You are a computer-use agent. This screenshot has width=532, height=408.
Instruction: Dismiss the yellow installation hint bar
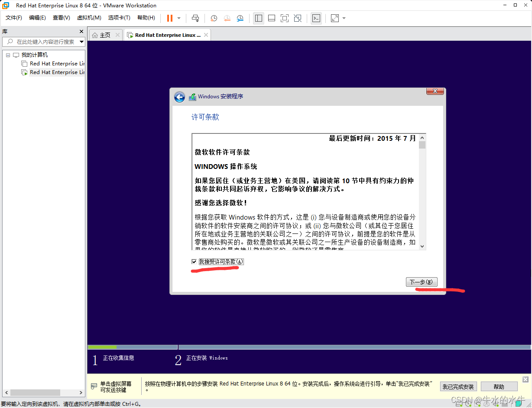526,379
